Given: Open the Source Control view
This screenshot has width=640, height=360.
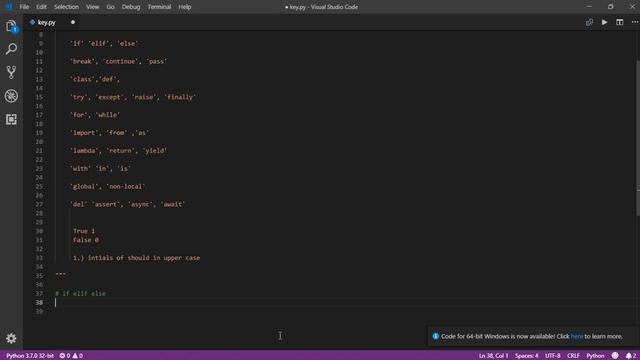Looking at the screenshot, I should click(11, 72).
